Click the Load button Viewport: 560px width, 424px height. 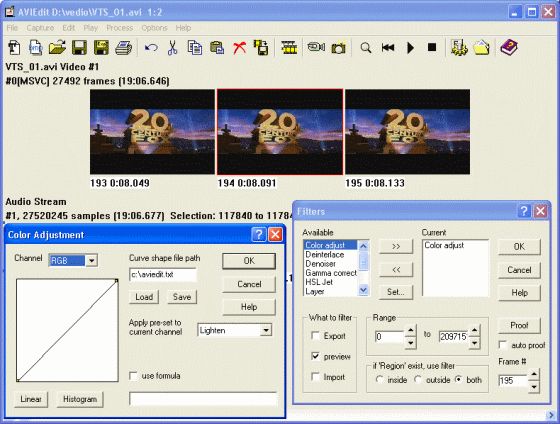point(144,297)
